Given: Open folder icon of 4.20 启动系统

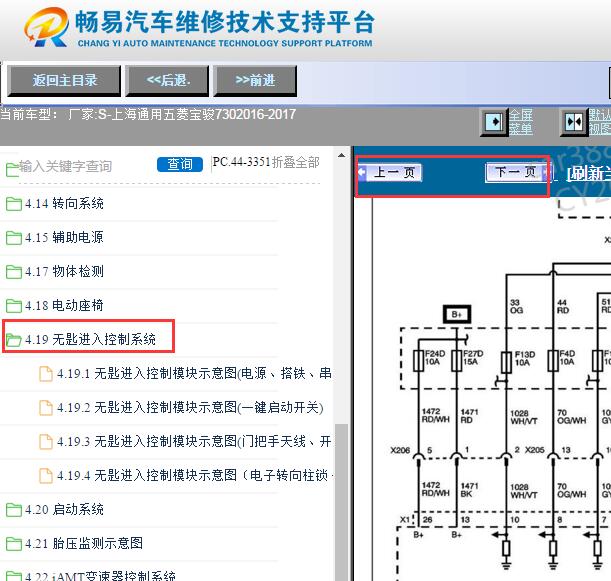Looking at the screenshot, I should 14,509.
